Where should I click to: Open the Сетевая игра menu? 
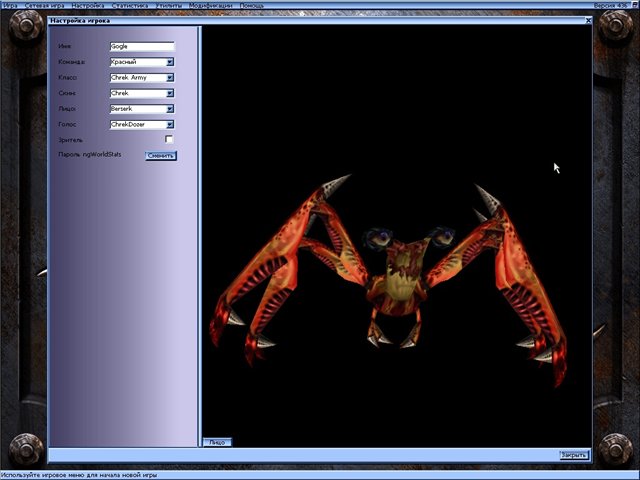tap(43, 5)
